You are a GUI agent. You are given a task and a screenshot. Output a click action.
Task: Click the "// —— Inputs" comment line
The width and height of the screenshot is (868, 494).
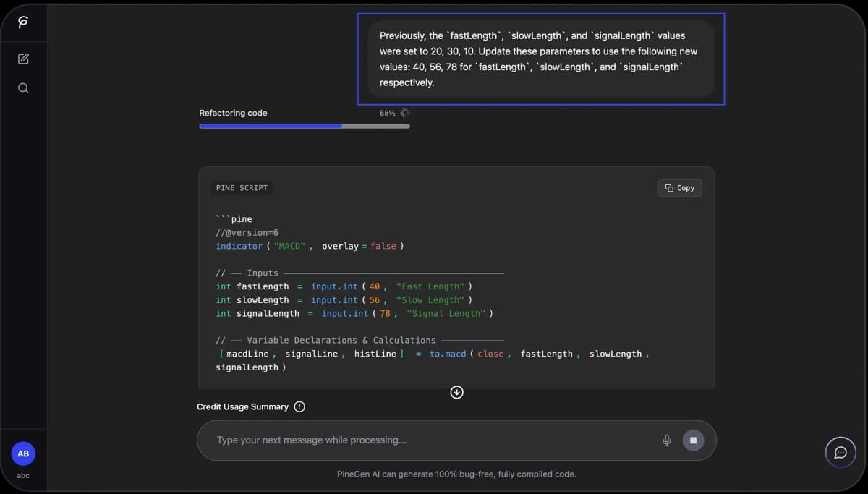point(359,273)
